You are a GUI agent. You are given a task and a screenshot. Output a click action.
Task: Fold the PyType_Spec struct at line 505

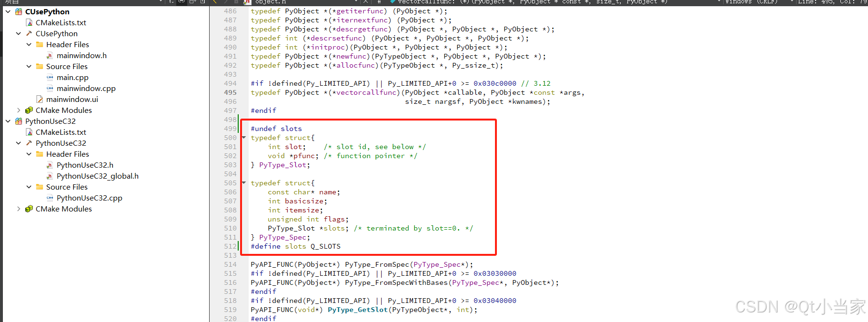coord(244,183)
